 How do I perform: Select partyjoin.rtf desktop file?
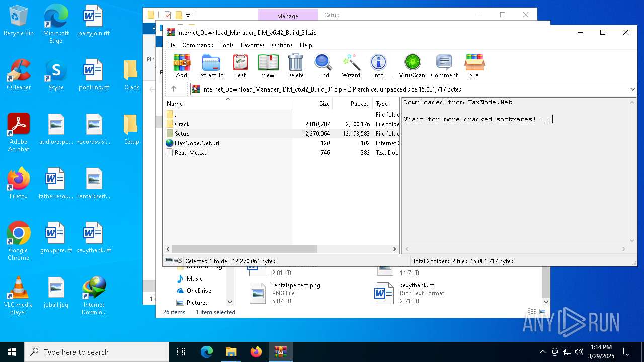94,21
